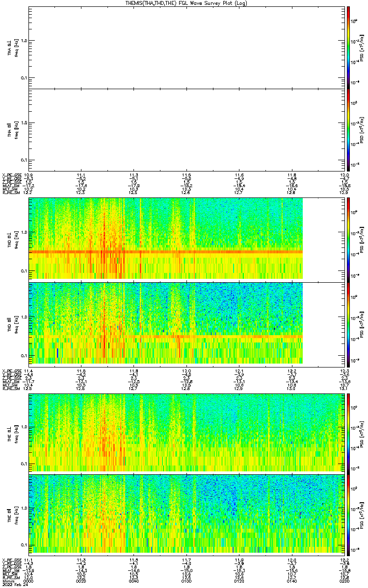Click the THA B-parallel empty spectrogram panel
The width and height of the screenshot is (368, 588).
(x=185, y=130)
